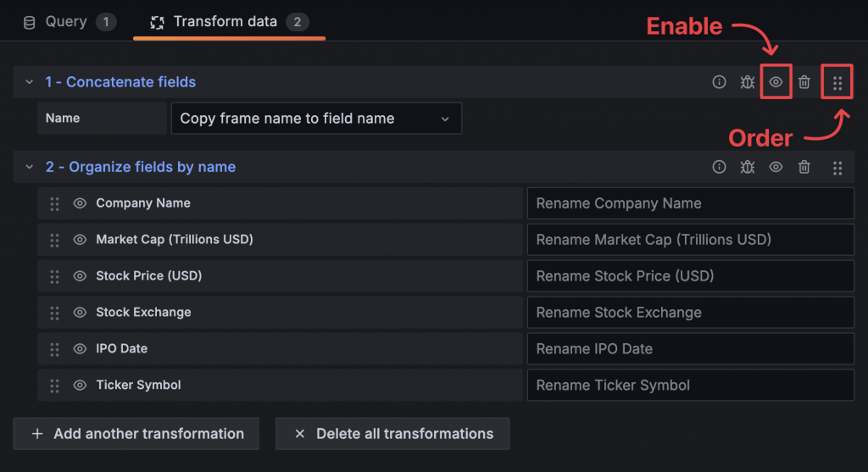Show info for Organize fields by name
Viewport: 868px width, 472px height.
pyautogui.click(x=719, y=167)
